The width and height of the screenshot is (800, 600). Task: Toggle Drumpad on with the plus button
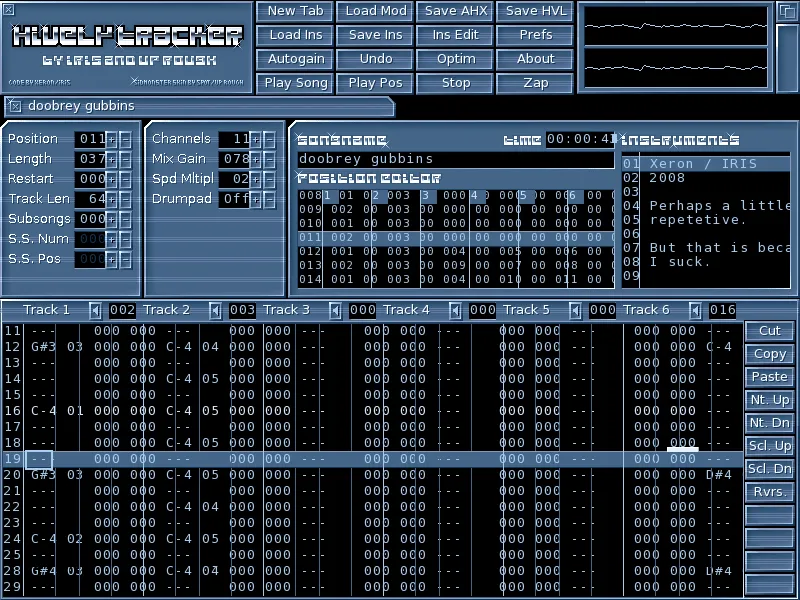click(256, 199)
